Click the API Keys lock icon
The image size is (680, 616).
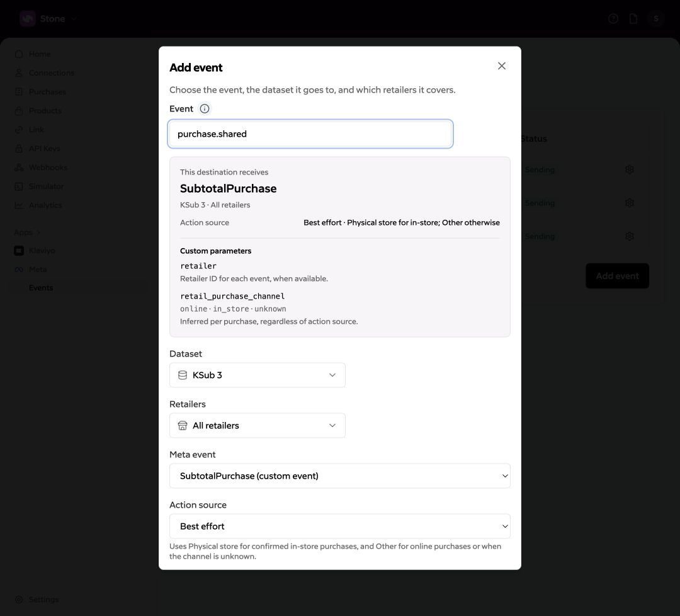coord(19,149)
